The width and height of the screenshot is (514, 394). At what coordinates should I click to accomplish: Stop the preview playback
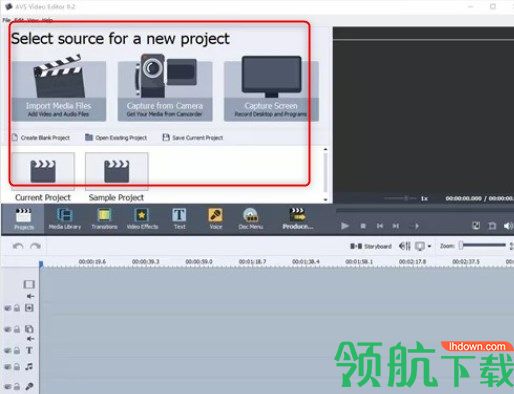coord(363,226)
